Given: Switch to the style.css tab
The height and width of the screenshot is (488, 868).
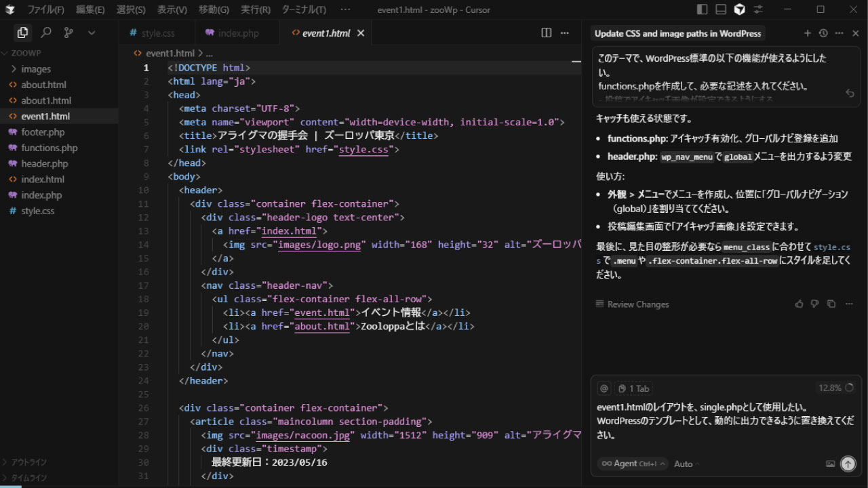Looking at the screenshot, I should point(157,33).
